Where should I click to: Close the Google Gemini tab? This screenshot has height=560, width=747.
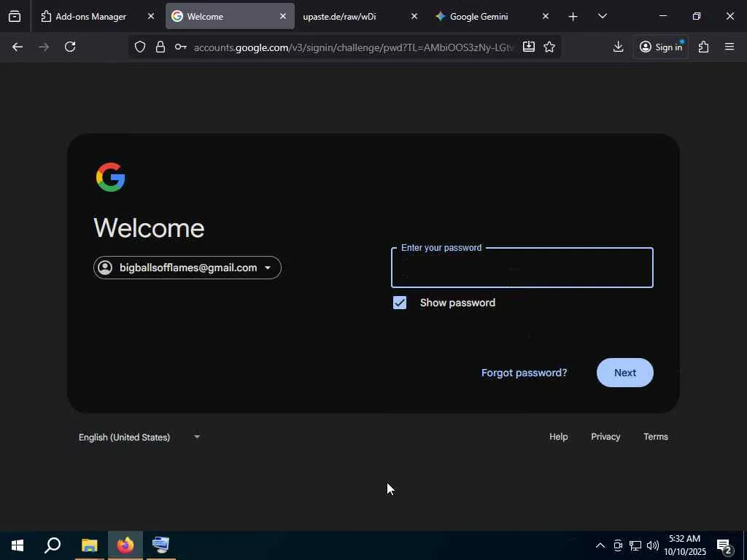pyautogui.click(x=546, y=16)
